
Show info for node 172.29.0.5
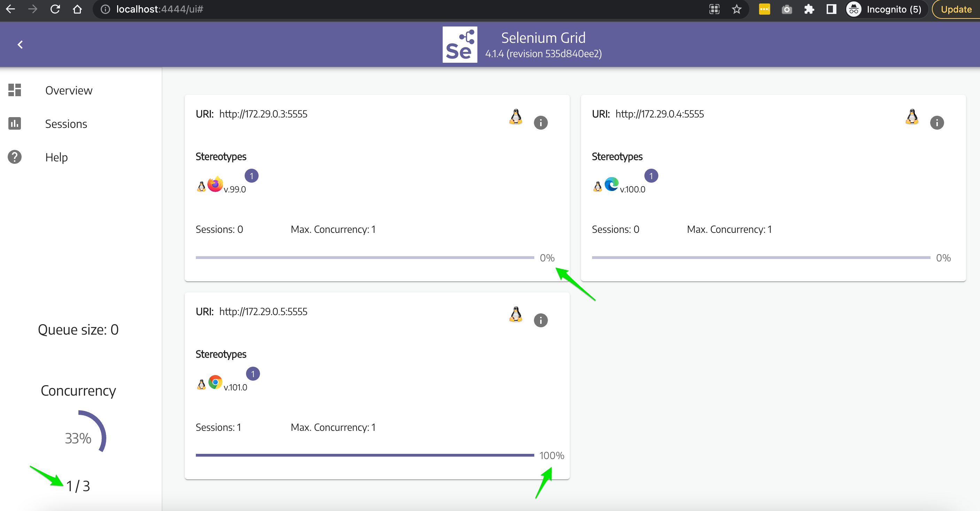coord(541,320)
